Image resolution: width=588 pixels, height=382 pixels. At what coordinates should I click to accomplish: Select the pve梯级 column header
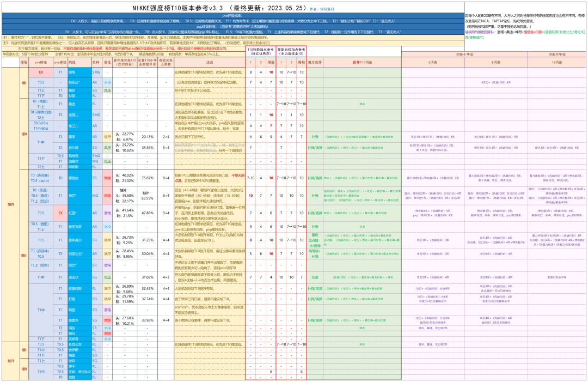coord(40,62)
